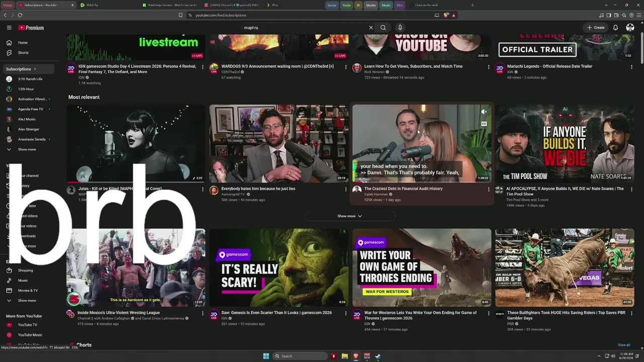Expand Show more under Most relevant

pyautogui.click(x=350, y=216)
